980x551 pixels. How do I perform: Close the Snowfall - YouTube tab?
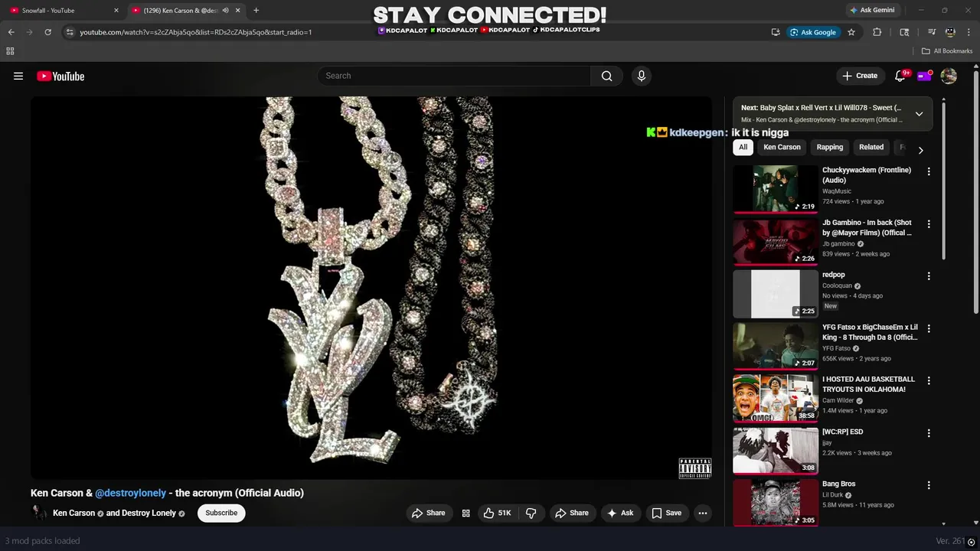pyautogui.click(x=116, y=11)
